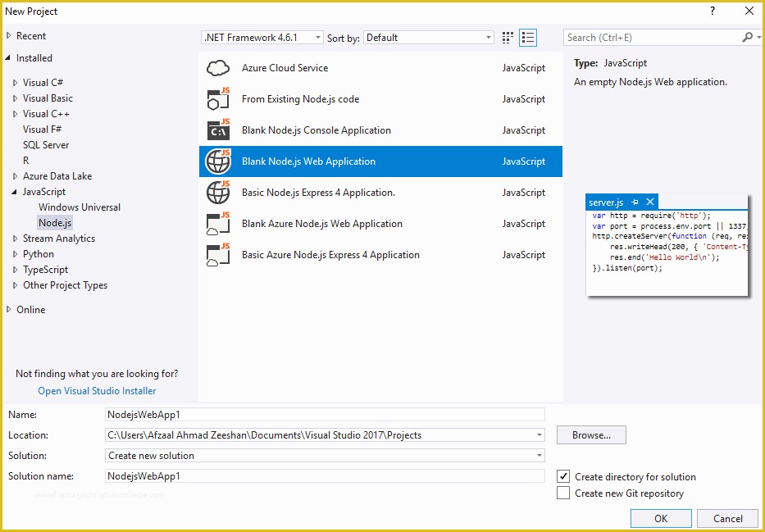The width and height of the screenshot is (765, 532).
Task: Expand the Stream Analytics node
Action: [16, 239]
